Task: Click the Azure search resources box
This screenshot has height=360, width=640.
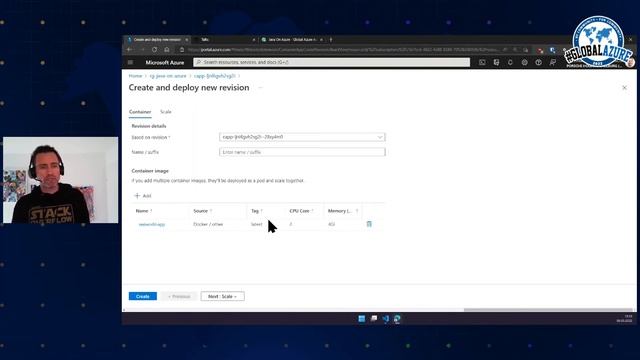Action: point(331,62)
